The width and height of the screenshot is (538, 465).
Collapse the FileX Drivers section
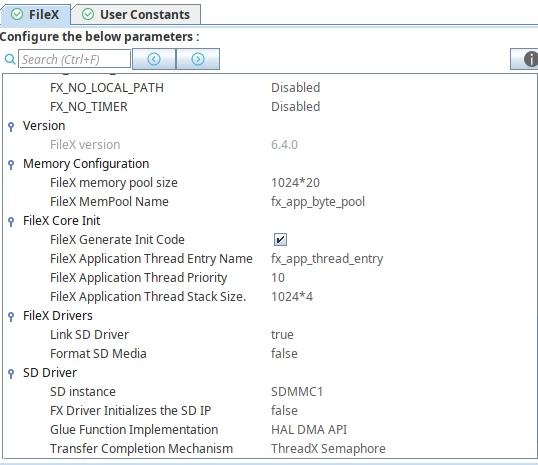coord(11,316)
